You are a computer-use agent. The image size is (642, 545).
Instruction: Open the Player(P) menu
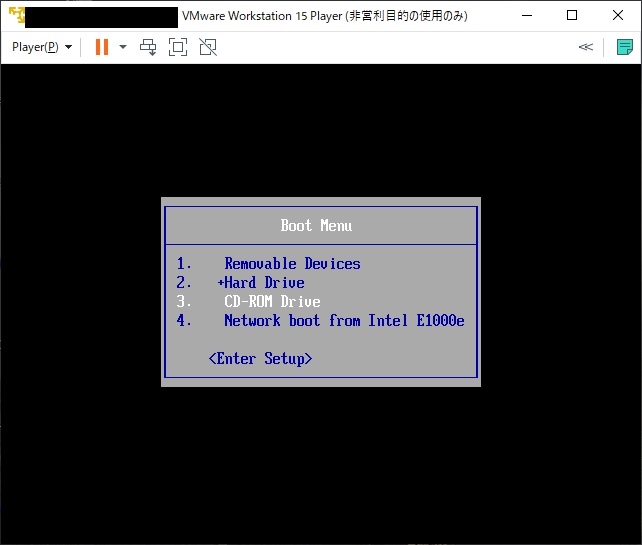click(x=42, y=47)
